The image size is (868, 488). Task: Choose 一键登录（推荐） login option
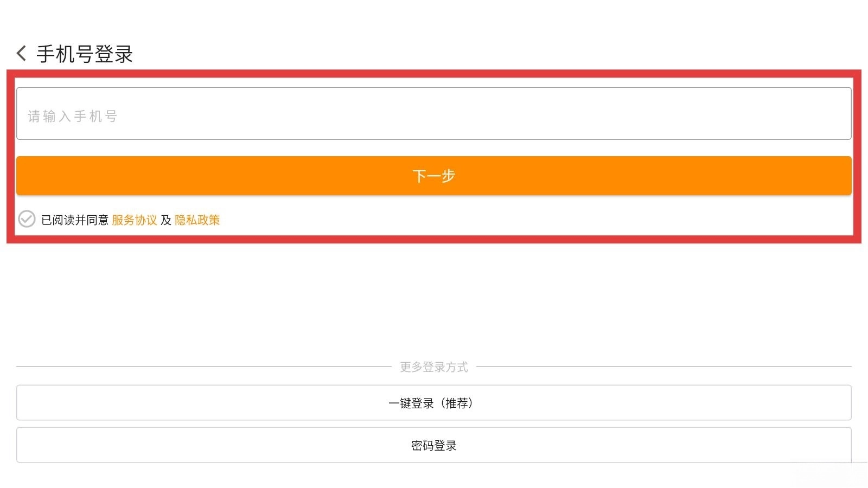434,403
